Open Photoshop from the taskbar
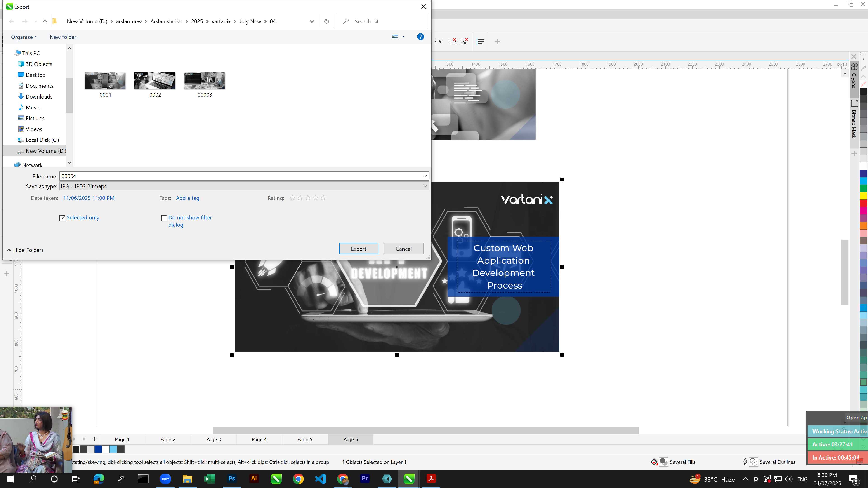The width and height of the screenshot is (868, 488). (232, 479)
